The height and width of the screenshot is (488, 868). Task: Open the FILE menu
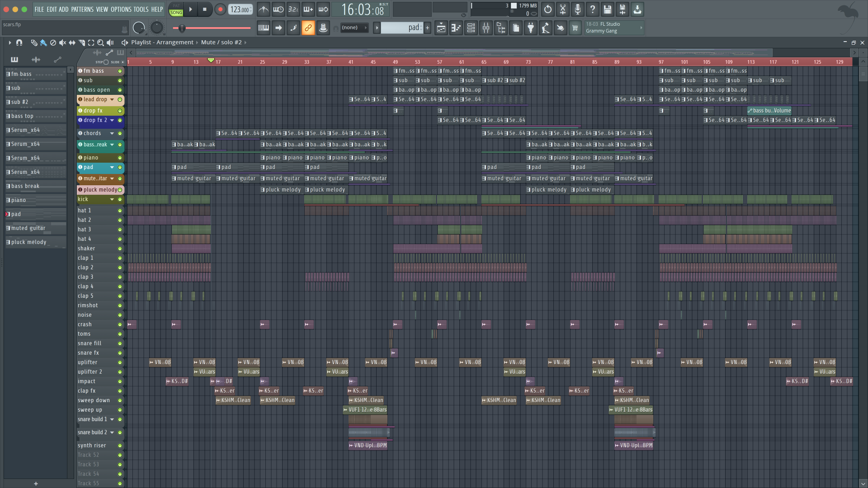39,9
